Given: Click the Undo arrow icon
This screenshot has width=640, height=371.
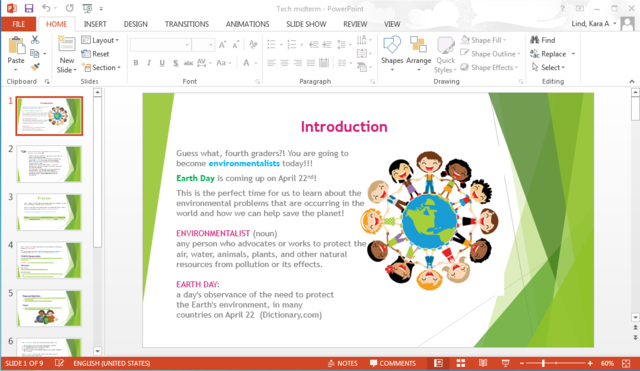Looking at the screenshot, I should tap(46, 8).
